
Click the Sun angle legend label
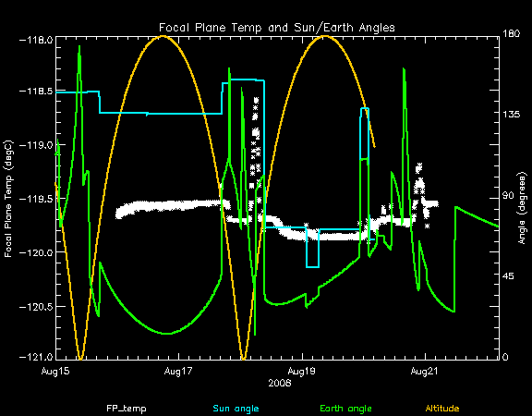236,409
